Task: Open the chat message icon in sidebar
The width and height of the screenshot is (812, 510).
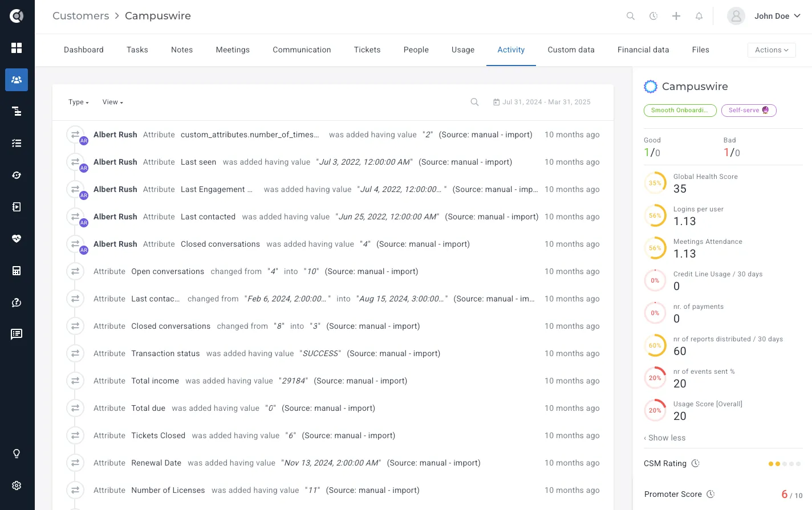Action: (x=17, y=334)
